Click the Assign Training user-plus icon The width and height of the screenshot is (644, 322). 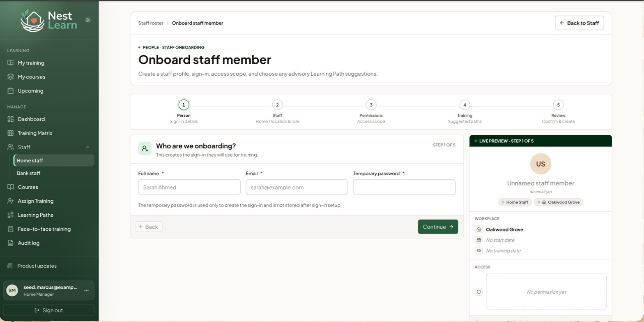pyautogui.click(x=11, y=201)
